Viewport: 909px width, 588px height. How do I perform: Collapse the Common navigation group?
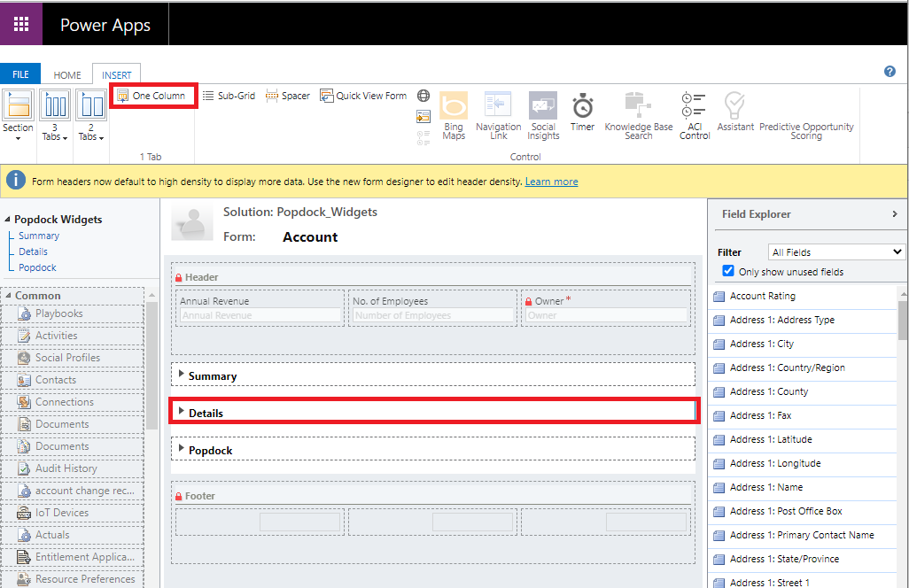8,296
